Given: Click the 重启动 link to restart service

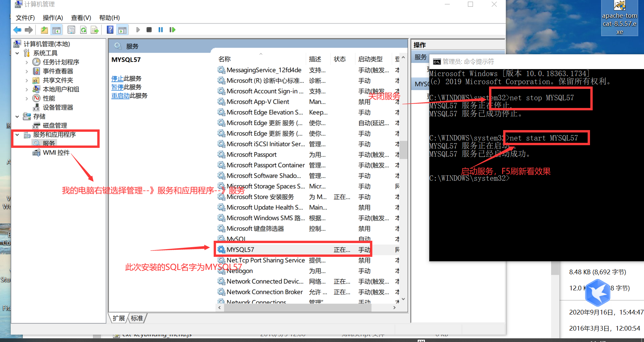Looking at the screenshot, I should pyautogui.click(x=120, y=96).
